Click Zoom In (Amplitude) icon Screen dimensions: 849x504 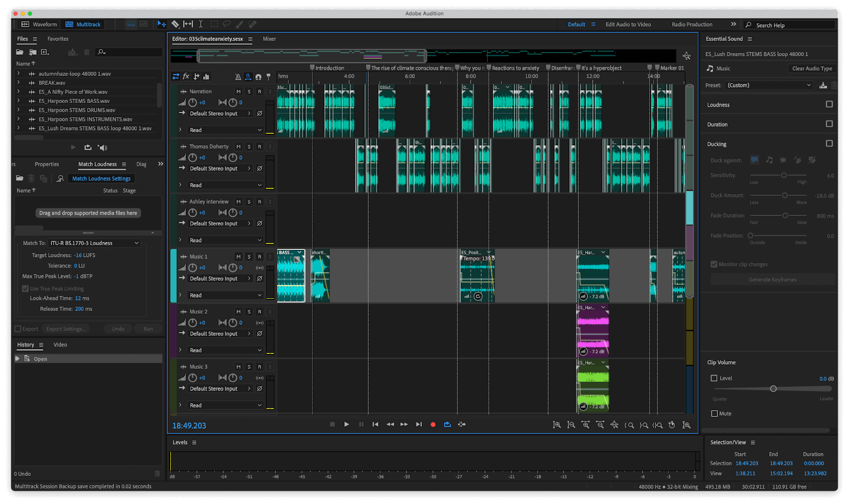tap(557, 425)
